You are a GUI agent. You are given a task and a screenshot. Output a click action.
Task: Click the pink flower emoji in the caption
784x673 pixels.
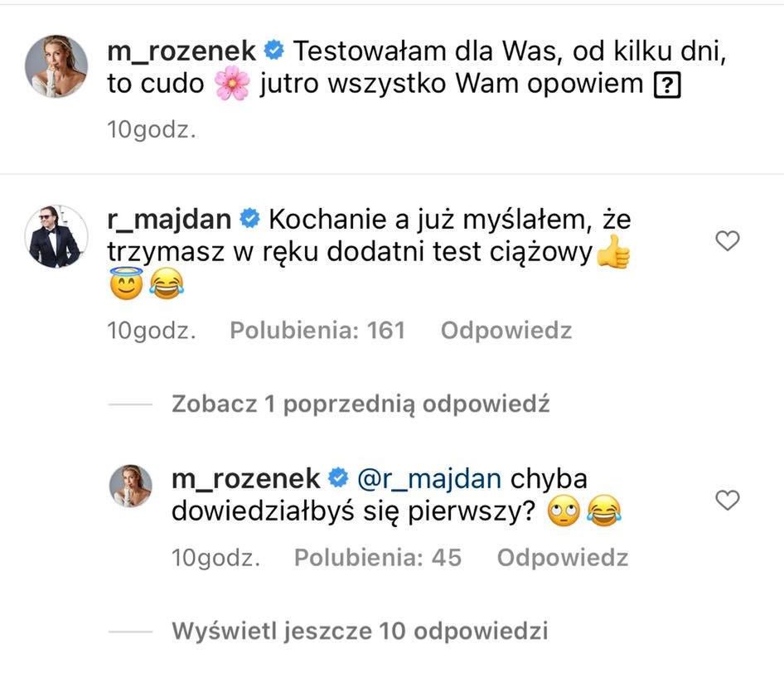(x=232, y=85)
